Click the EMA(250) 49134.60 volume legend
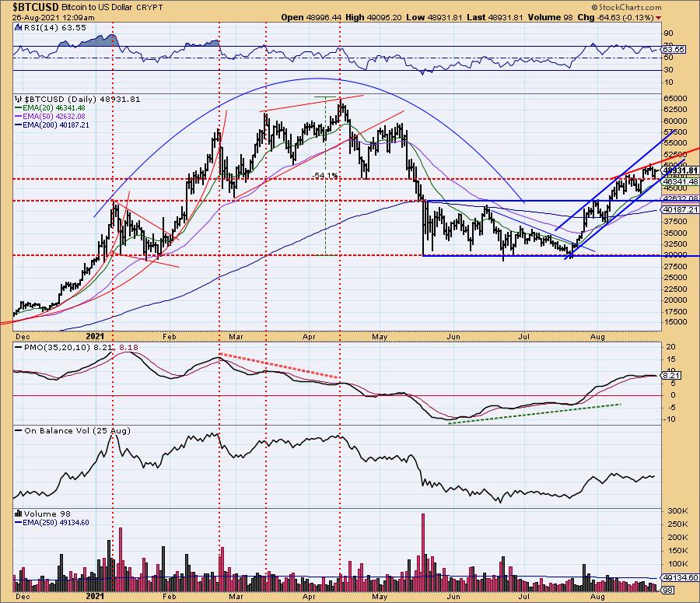The image size is (700, 603). 56,523
